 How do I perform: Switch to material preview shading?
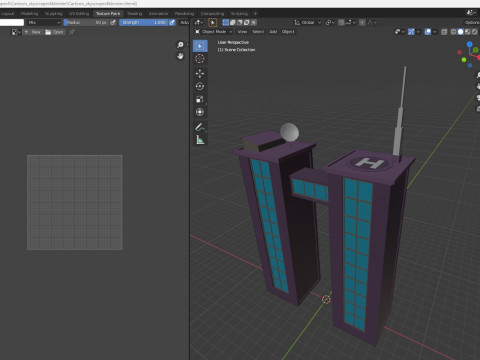(468, 32)
